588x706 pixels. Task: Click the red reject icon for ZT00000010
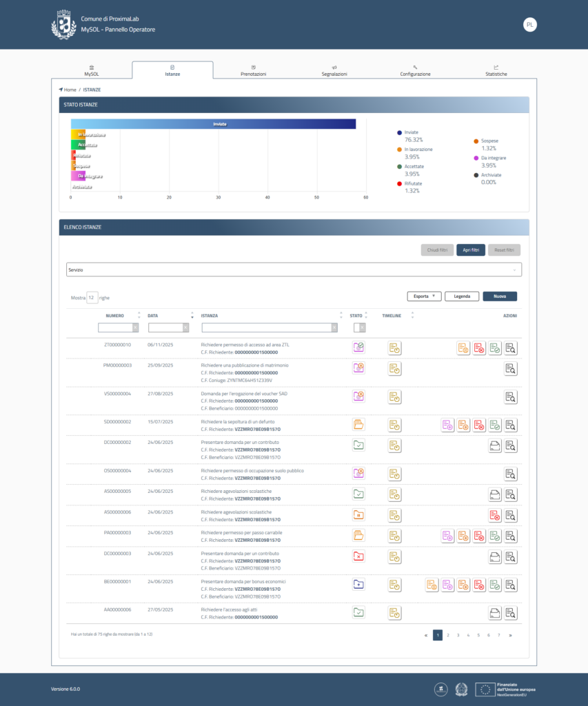pos(479,348)
